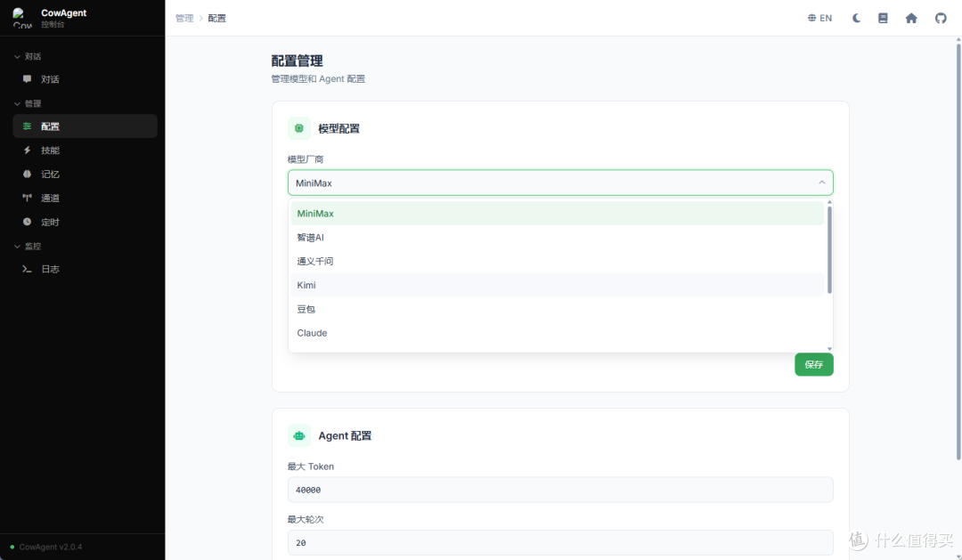962x560 pixels.
Task: Open 配置 page in sidebar
Action: [x=85, y=126]
